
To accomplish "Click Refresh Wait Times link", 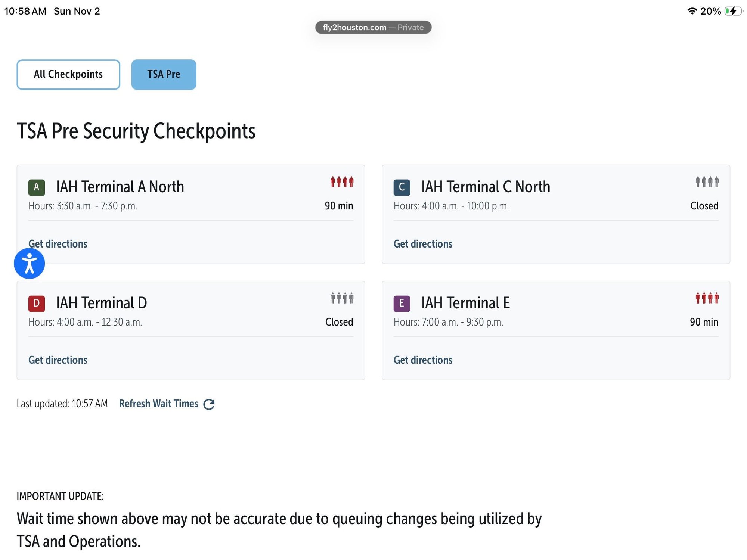I will point(158,404).
